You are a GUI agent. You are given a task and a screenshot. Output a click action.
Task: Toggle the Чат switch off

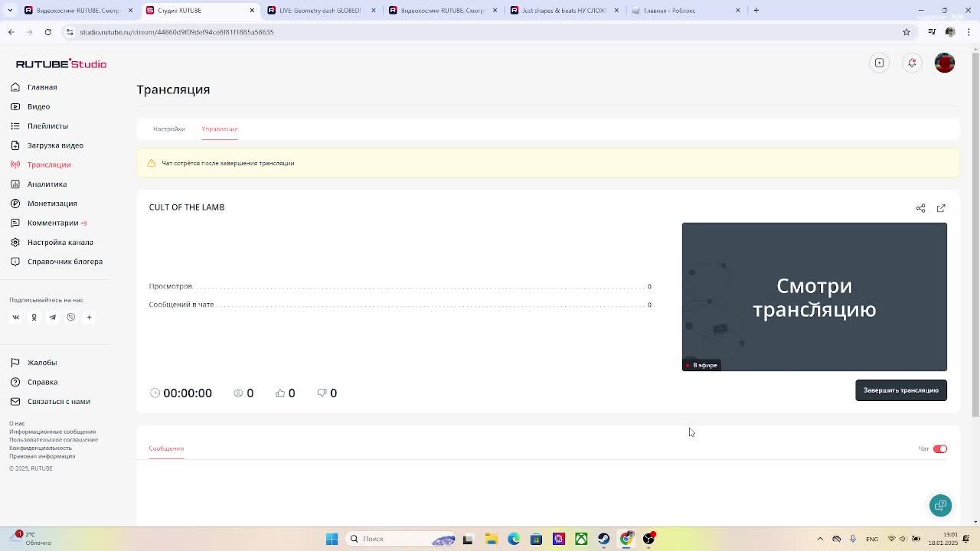940,449
